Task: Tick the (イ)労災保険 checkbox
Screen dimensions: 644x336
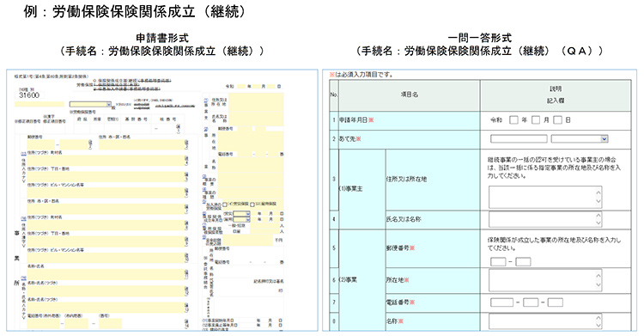Action: pos(225,205)
